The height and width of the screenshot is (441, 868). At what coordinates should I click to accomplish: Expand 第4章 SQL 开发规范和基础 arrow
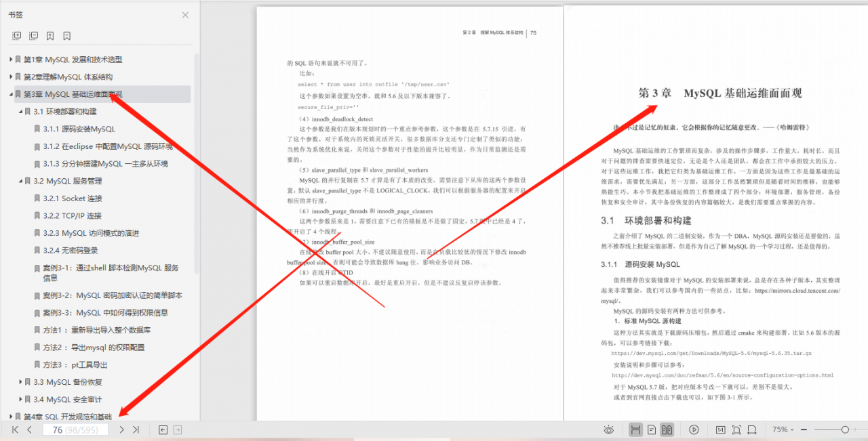tap(11, 417)
